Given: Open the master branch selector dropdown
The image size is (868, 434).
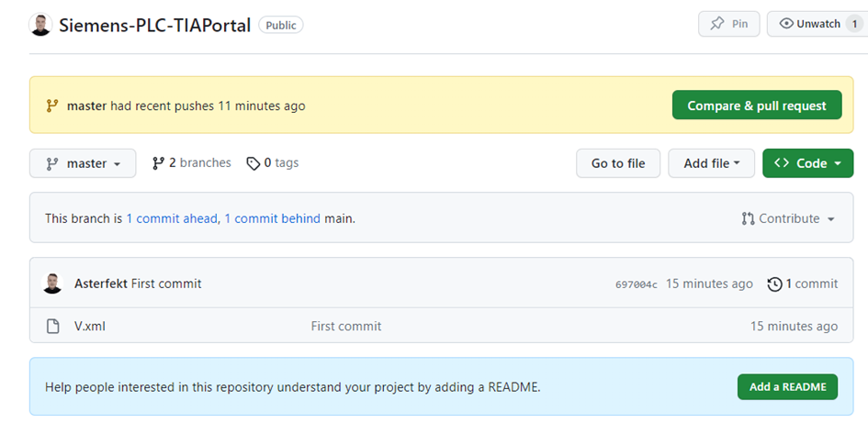Looking at the screenshot, I should (83, 163).
